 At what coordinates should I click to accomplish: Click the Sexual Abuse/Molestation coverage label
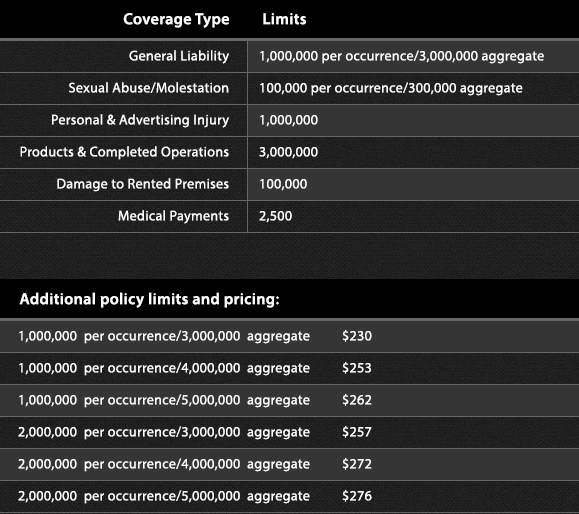tap(148, 88)
